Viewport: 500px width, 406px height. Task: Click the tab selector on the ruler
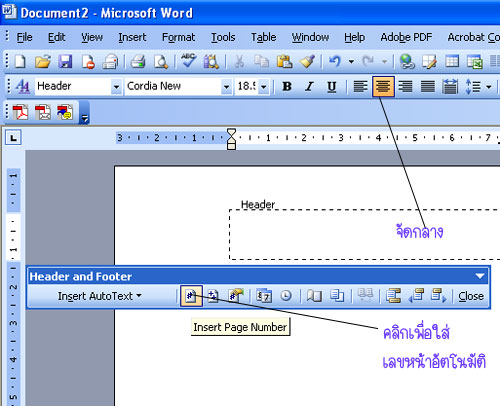(x=13, y=138)
